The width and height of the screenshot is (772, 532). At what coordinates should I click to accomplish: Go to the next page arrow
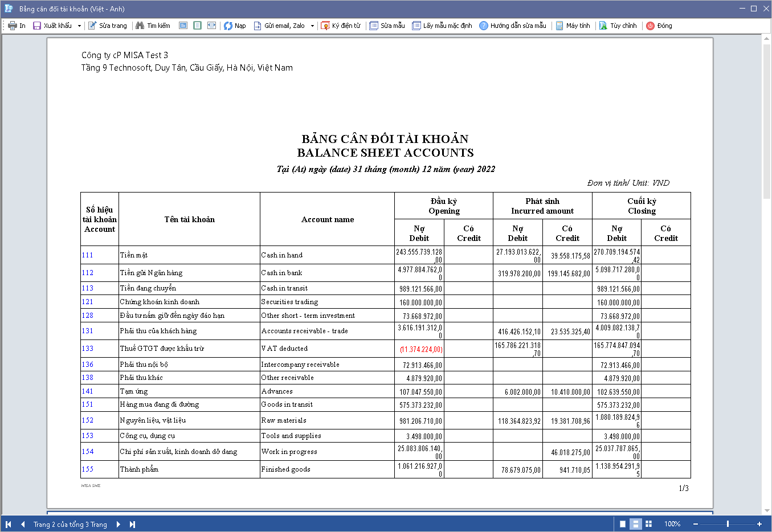click(x=119, y=524)
